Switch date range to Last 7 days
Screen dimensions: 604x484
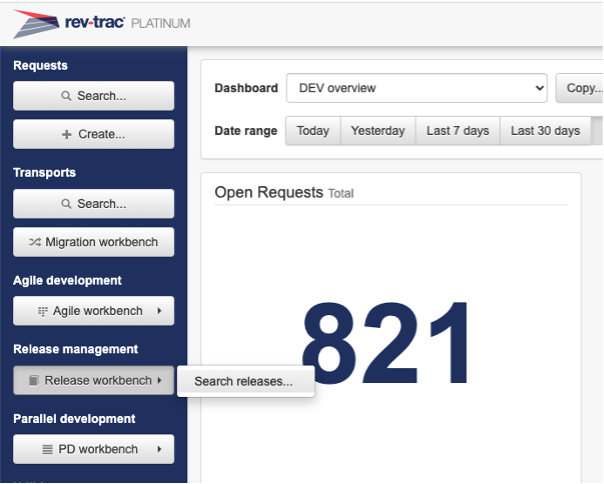point(458,131)
